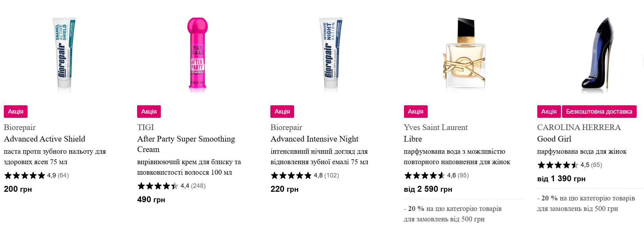644x228 pixels.
Task: Click the Акція badge under Advanced Active Shield
Action: pos(16,112)
